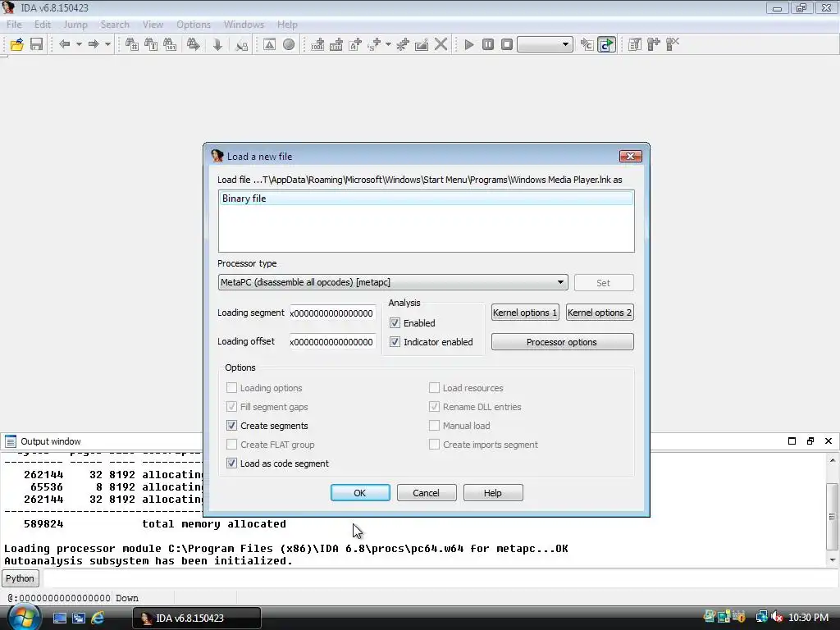This screenshot has width=840, height=630.
Task: Click the convert to data icon
Action: (336, 44)
